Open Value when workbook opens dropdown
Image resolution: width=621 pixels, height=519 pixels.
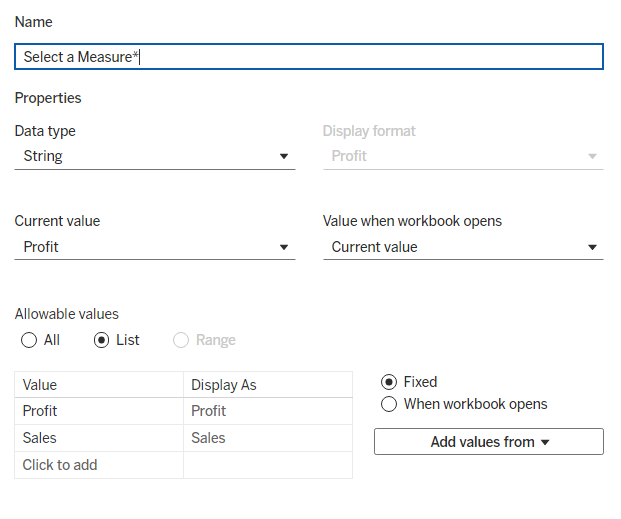point(462,247)
